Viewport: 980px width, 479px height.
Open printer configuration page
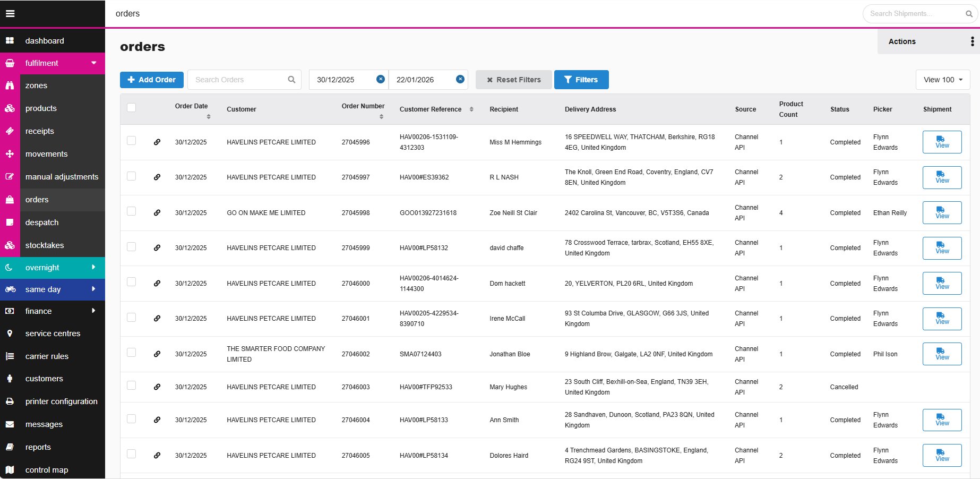tap(53, 401)
